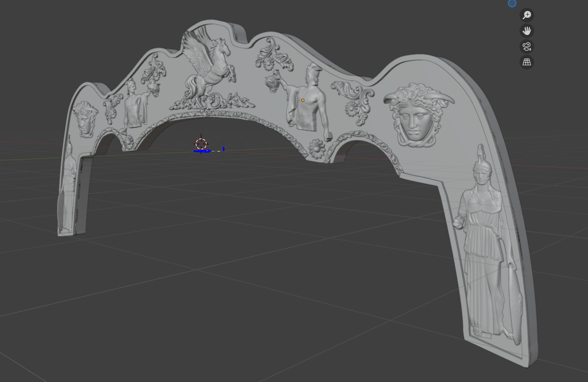Screen dimensions: 588x382
Task: Click the Pegasus winged horse relief
Action: (207, 65)
